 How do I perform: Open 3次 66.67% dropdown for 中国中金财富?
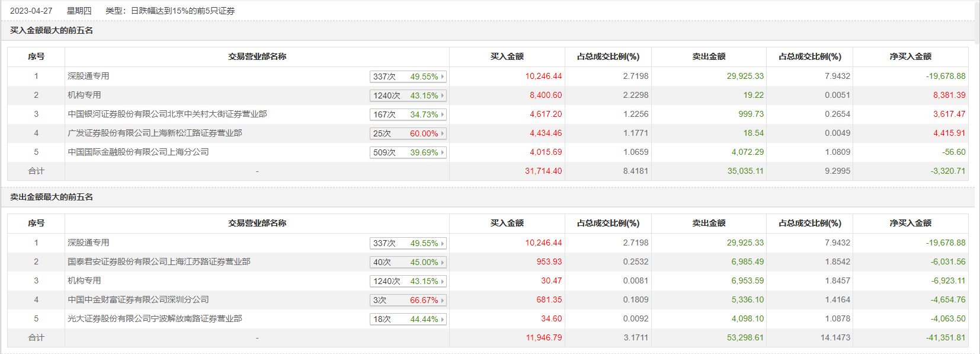(408, 300)
